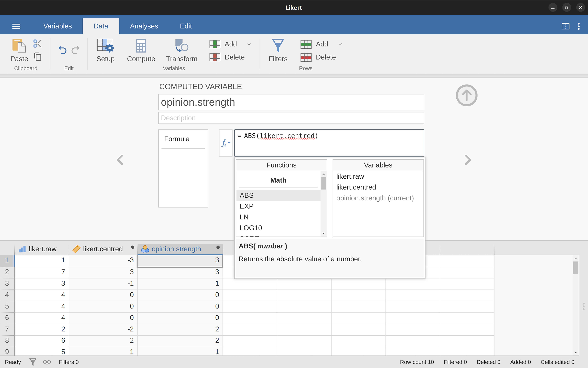Image resolution: width=588 pixels, height=368 pixels.
Task: Click the Cut scissors icon
Action: 37,43
